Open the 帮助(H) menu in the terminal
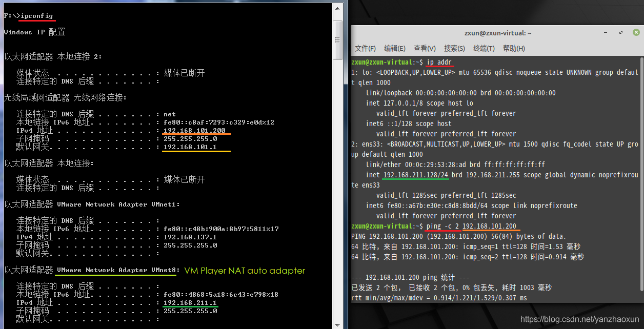644x329 pixels. (x=514, y=48)
